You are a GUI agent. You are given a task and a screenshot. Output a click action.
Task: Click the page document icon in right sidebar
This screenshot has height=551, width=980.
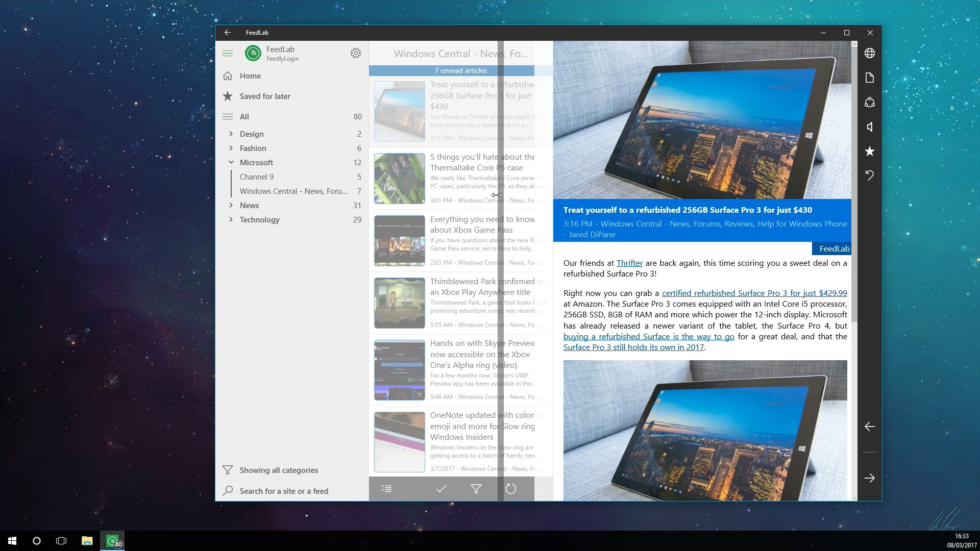coord(870,78)
